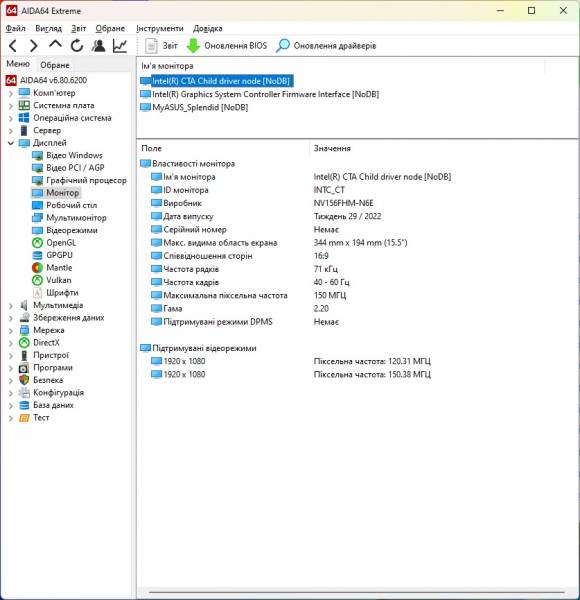Generate a report via the Звіт toolbar button

[161, 46]
